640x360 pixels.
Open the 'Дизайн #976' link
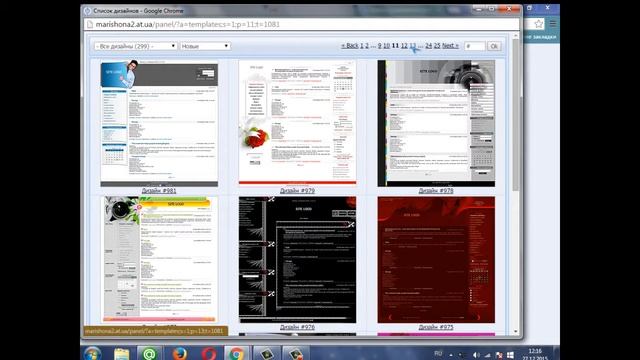298,327
